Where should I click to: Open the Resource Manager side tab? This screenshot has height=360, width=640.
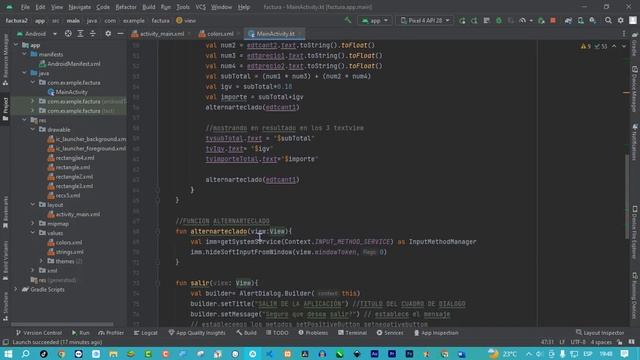5,59
